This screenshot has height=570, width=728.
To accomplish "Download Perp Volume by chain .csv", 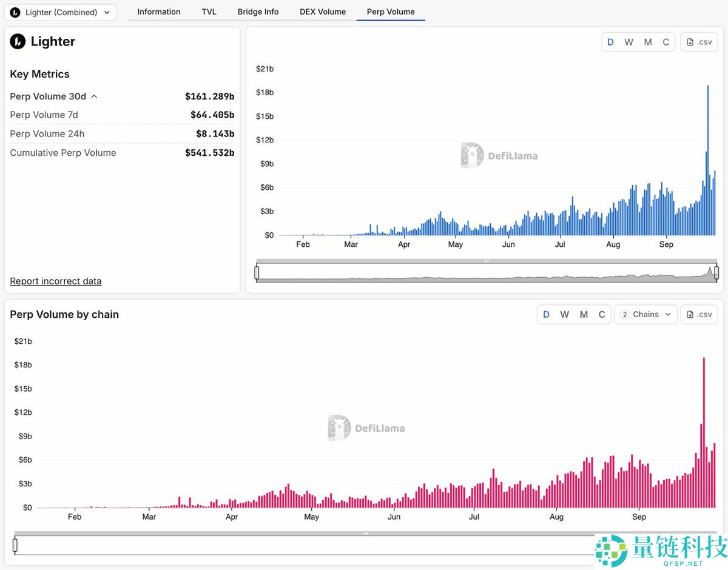I will coord(699,314).
